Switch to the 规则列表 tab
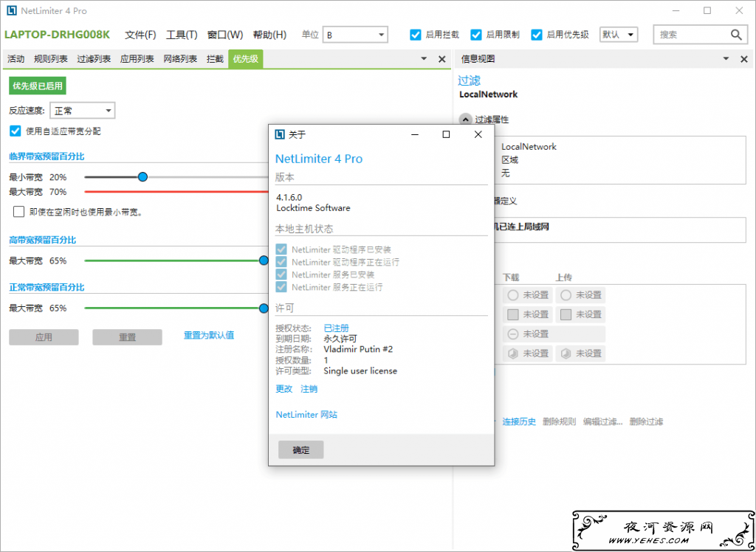The width and height of the screenshot is (756, 552). (x=51, y=59)
